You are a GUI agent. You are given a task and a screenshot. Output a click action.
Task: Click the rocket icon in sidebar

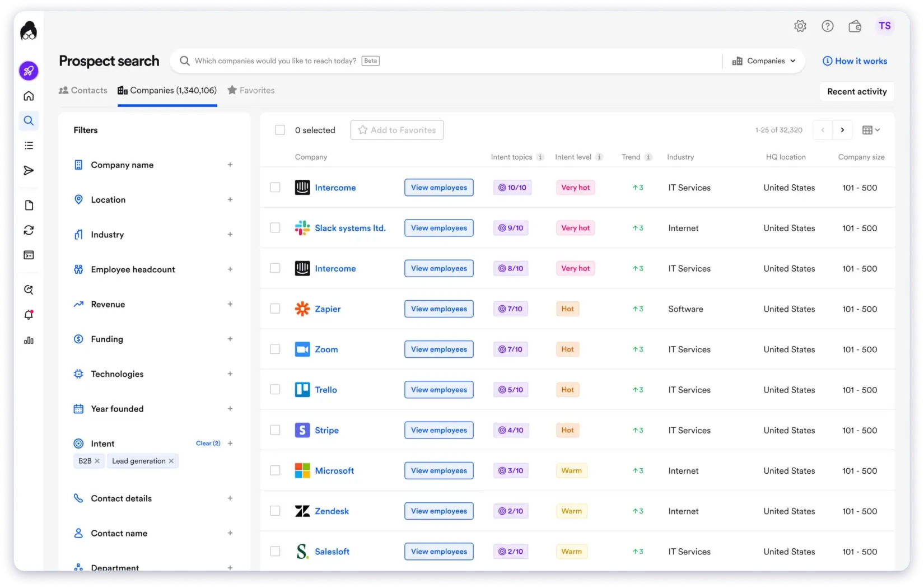coord(29,71)
